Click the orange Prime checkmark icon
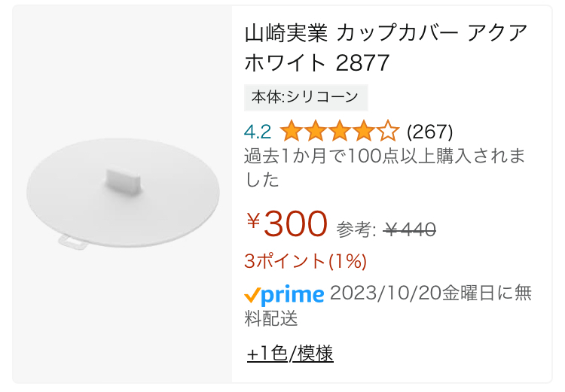Viewport: 565px width, 392px height. point(252,294)
